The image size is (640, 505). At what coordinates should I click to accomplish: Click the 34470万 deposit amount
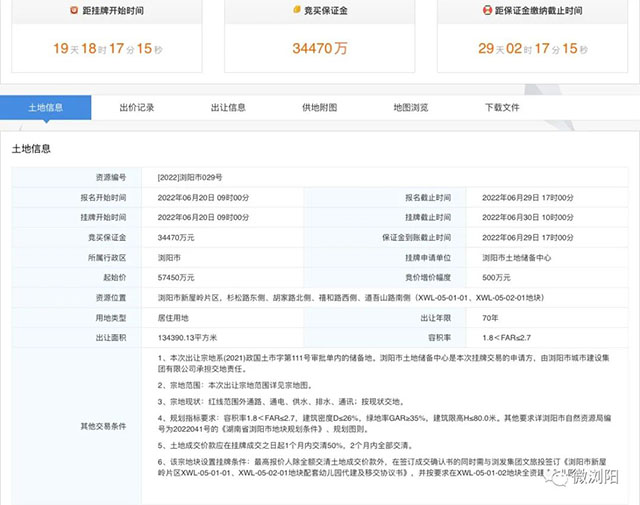[x=319, y=45]
